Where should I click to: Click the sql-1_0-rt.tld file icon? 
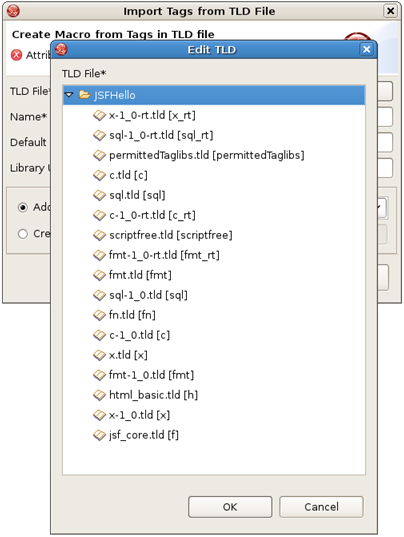tap(99, 135)
